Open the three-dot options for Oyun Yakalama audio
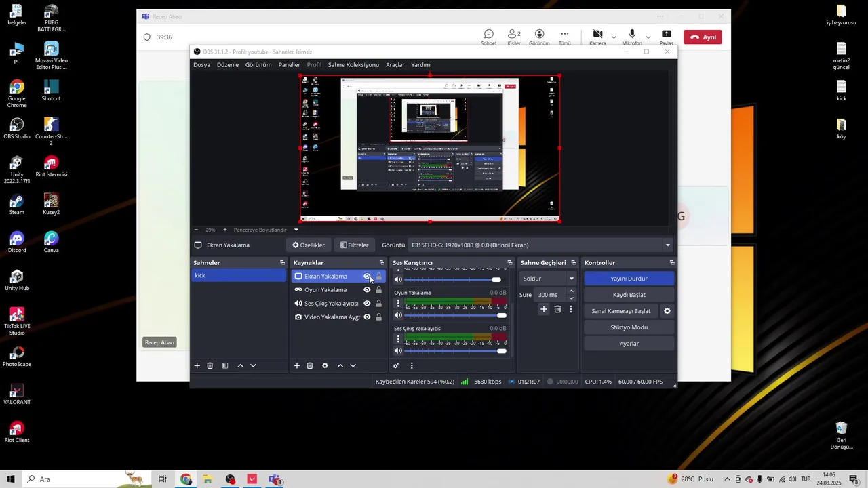Image resolution: width=868 pixels, height=488 pixels. 398,304
